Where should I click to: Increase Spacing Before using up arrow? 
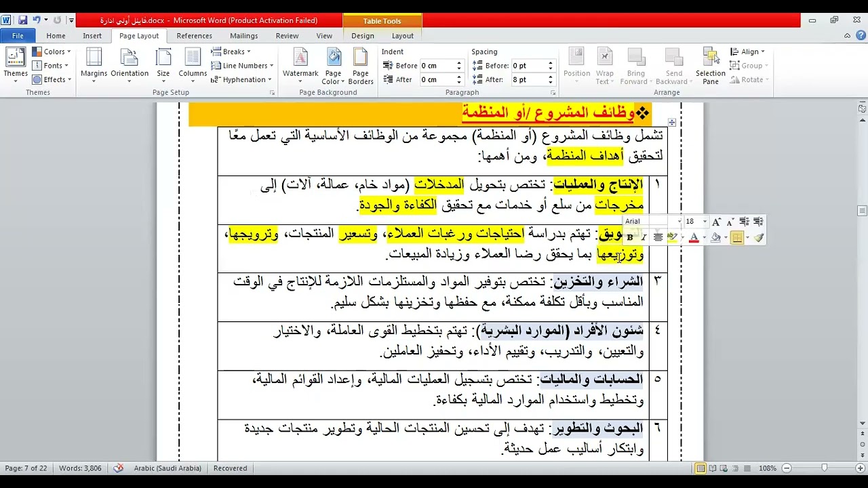click(x=551, y=63)
